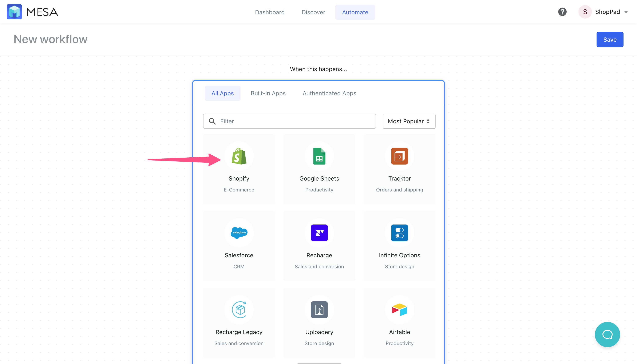Viewport: 637px width, 364px height.
Task: Click the Filter search field
Action: tap(289, 121)
